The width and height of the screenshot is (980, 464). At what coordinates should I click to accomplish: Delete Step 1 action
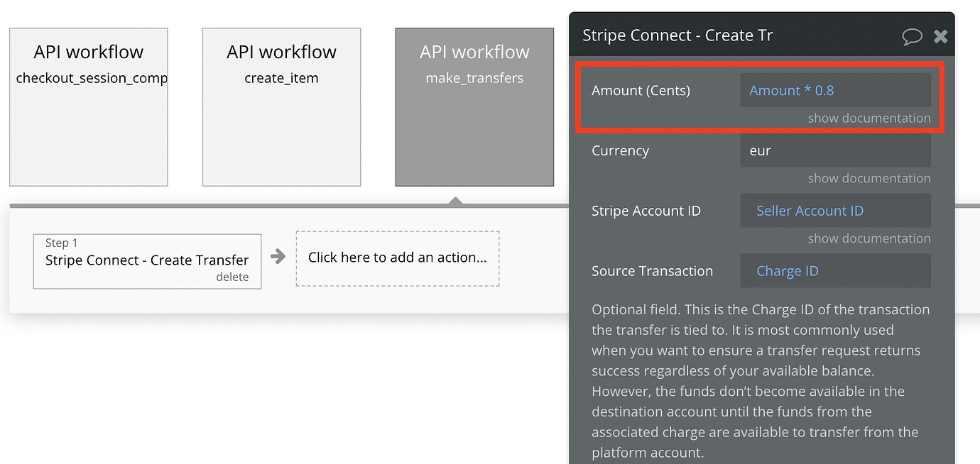click(232, 277)
